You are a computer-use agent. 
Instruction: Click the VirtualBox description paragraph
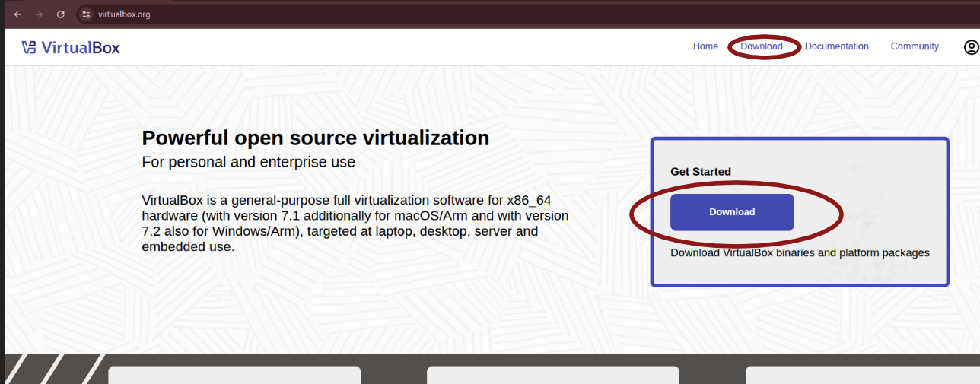[355, 223]
